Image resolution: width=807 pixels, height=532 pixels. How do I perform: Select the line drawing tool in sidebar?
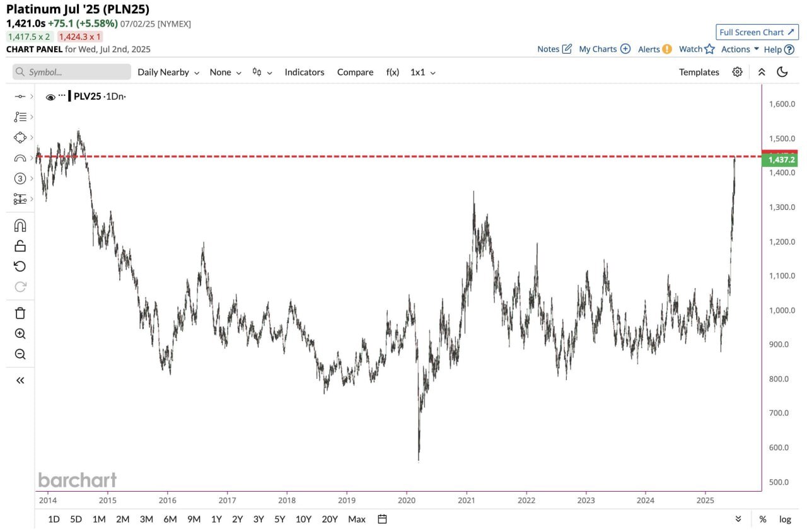[x=20, y=96]
